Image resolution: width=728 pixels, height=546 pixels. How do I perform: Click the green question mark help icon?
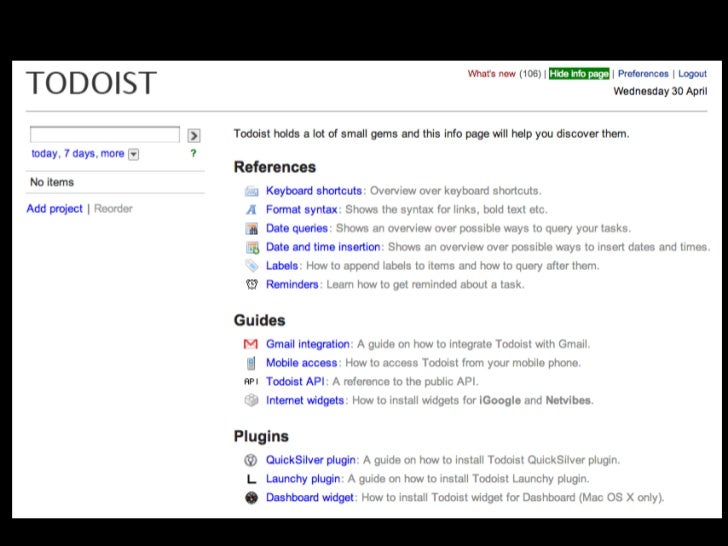[x=194, y=153]
